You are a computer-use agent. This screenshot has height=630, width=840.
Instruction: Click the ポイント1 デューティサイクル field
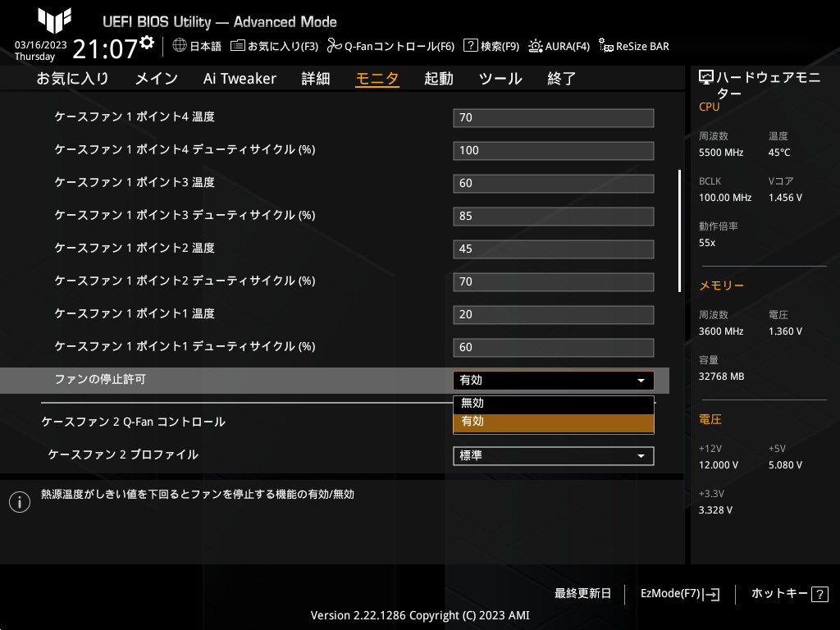point(554,347)
